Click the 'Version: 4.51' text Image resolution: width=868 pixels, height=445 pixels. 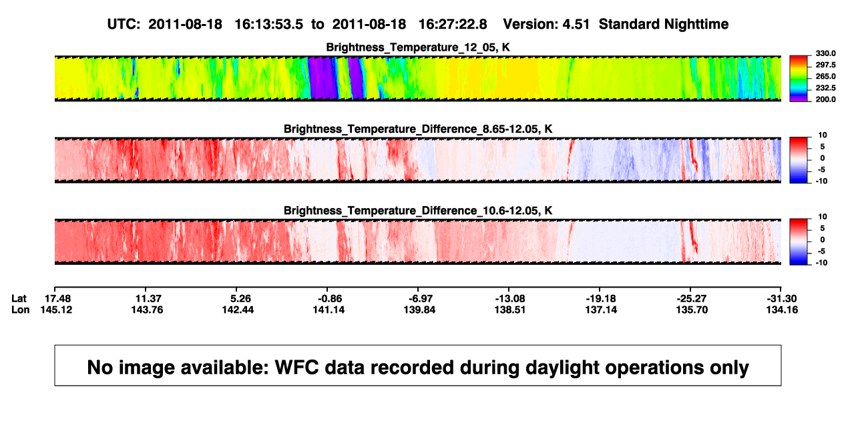546,24
